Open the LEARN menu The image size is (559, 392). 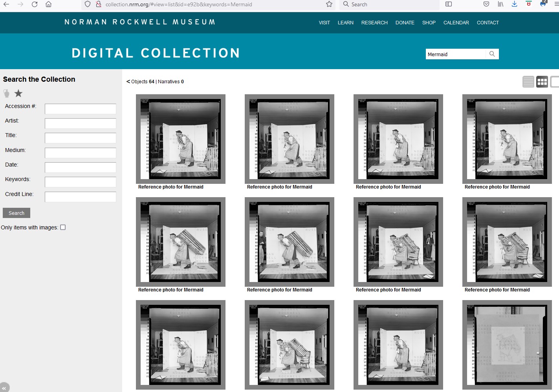click(346, 23)
